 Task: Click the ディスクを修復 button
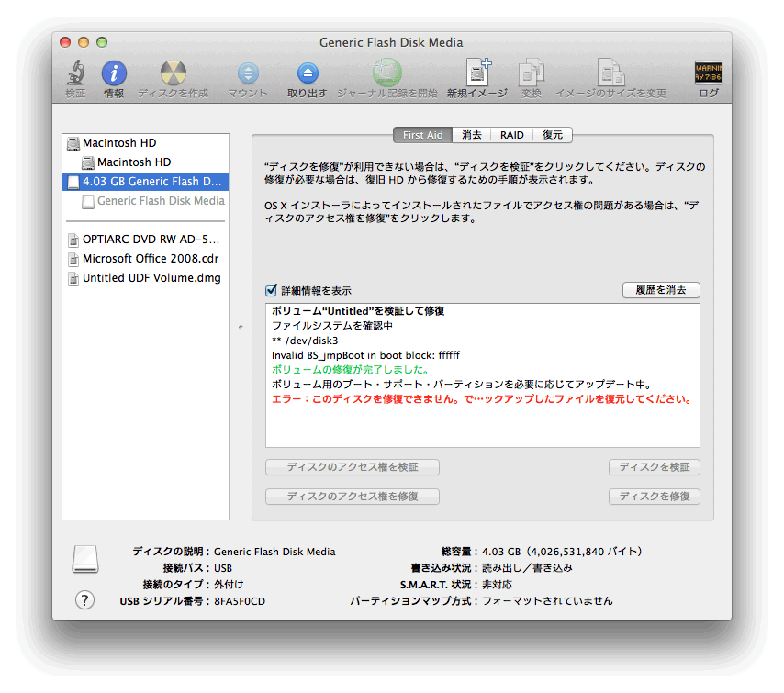coord(655,497)
